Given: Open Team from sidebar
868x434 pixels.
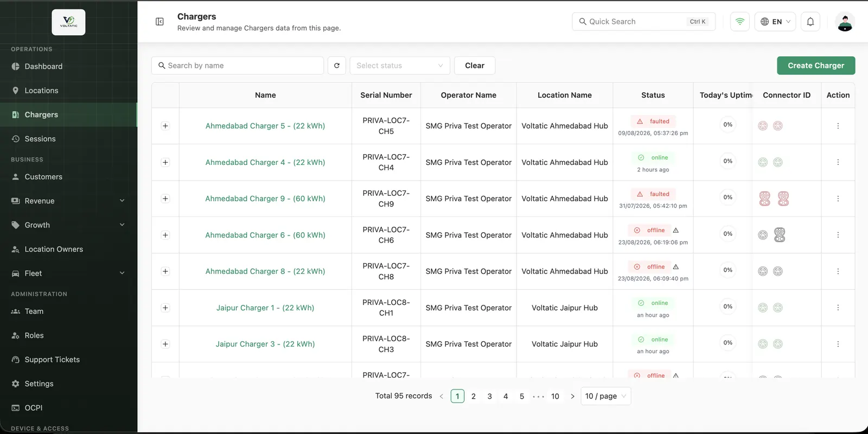Looking at the screenshot, I should click(68, 311).
